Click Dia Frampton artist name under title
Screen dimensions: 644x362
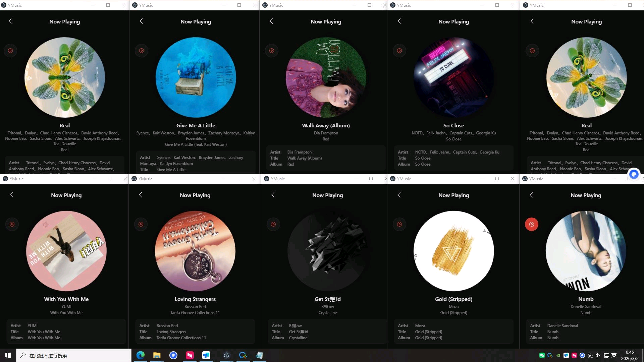tap(326, 133)
